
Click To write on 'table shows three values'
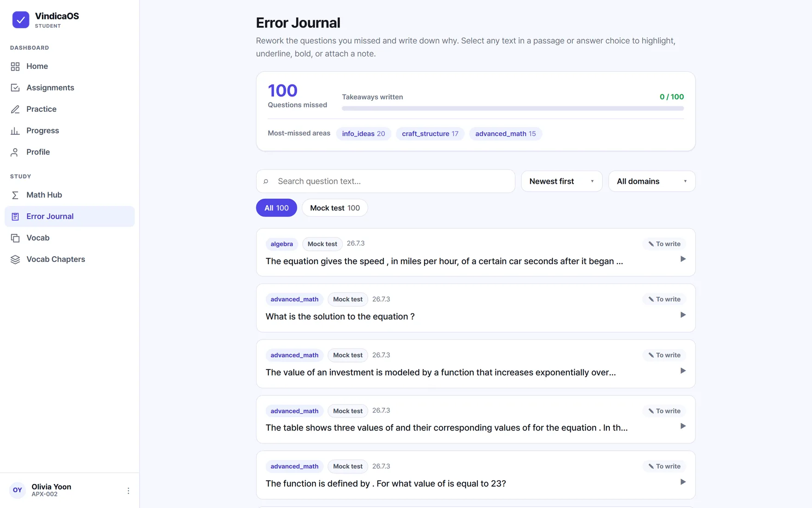click(664, 411)
